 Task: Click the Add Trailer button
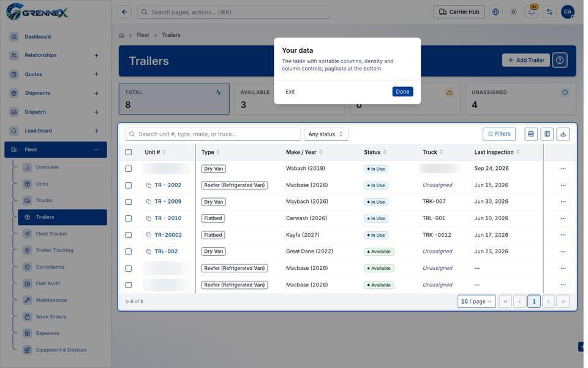526,60
